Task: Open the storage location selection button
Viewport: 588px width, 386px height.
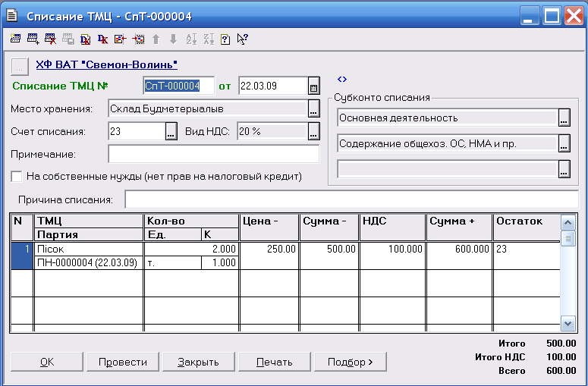Action: tap(313, 109)
